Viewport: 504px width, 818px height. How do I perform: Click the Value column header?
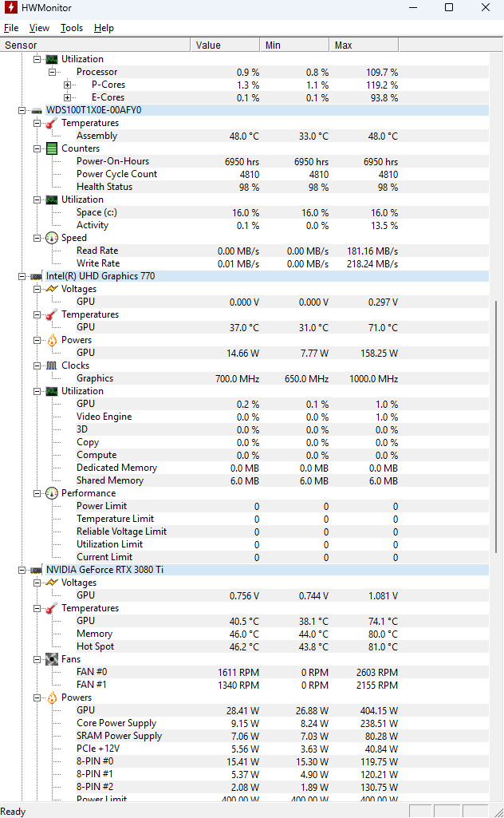225,45
